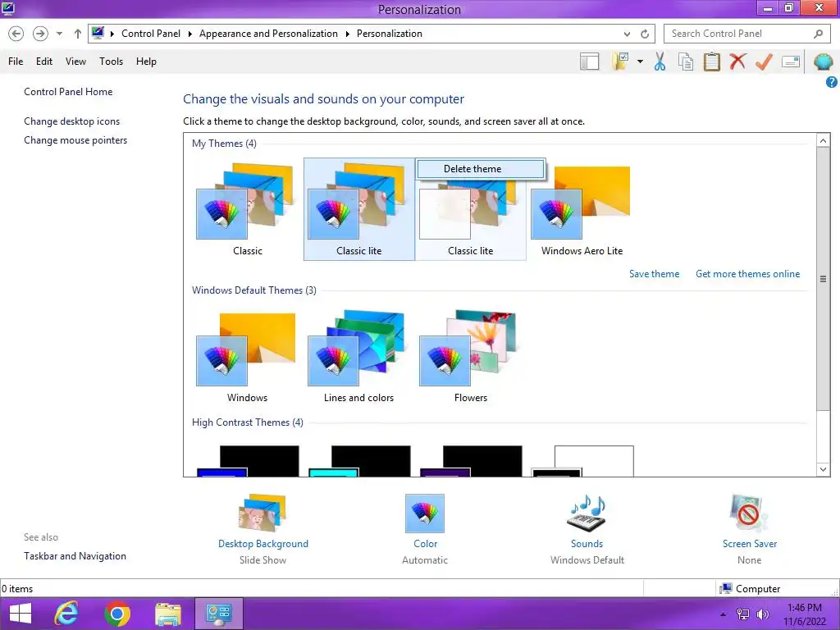Click the search magnifier icon
The image size is (840, 630).
tap(818, 34)
